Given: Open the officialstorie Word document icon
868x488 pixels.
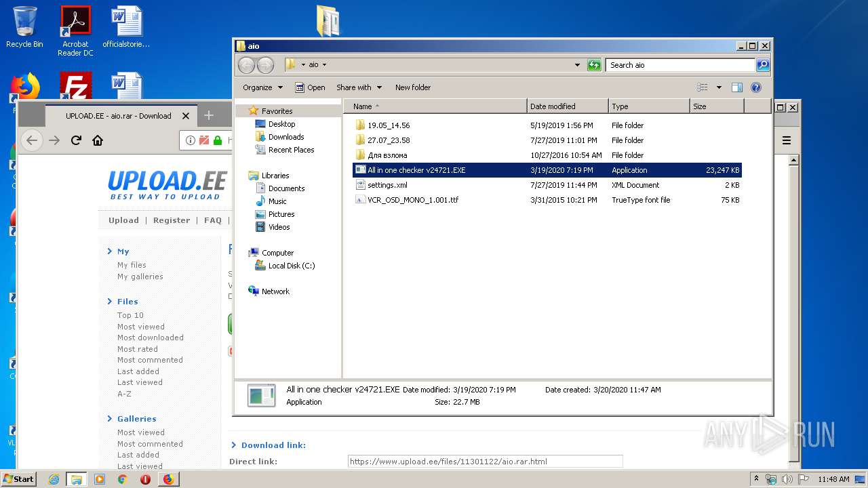Looking at the screenshot, I should pos(126,27).
